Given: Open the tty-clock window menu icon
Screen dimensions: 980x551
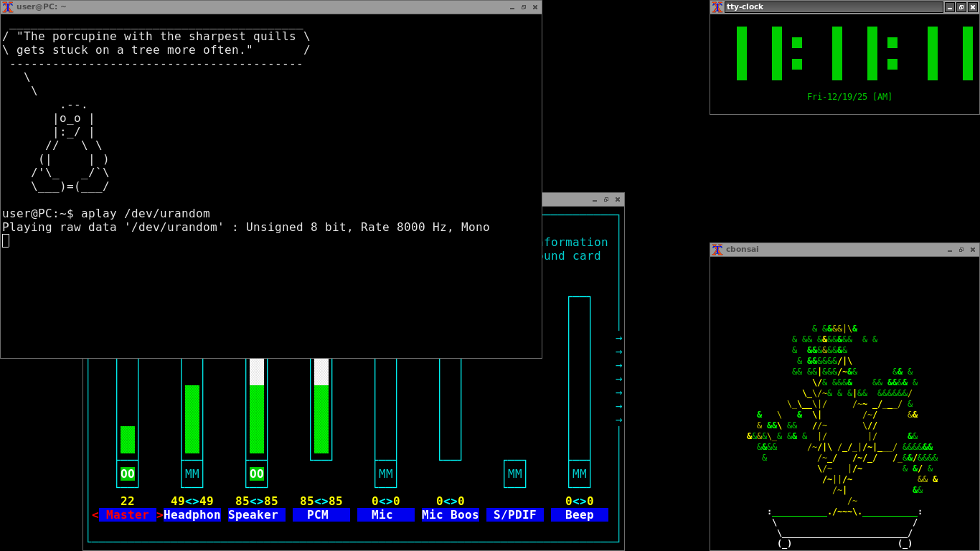Looking at the screenshot, I should click(717, 7).
